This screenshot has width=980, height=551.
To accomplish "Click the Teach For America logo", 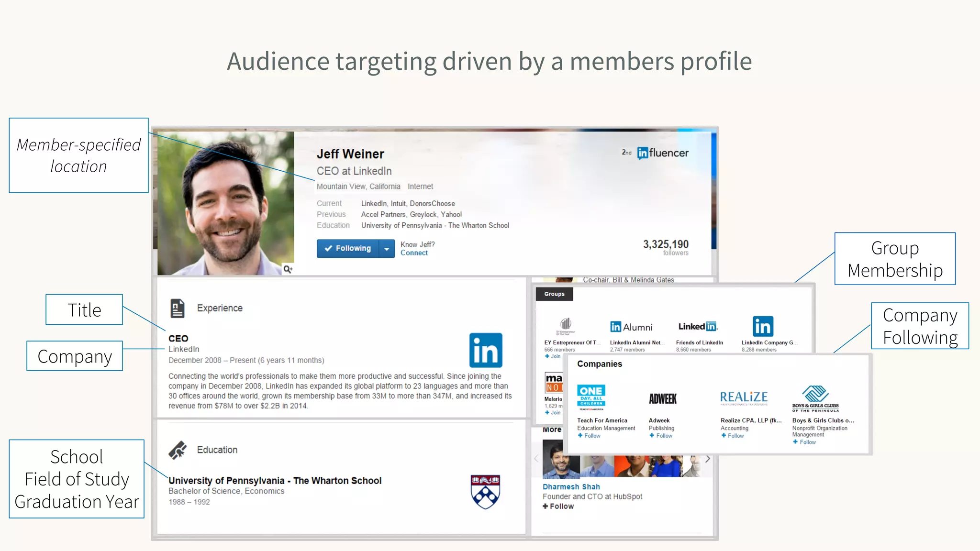I will pos(591,397).
